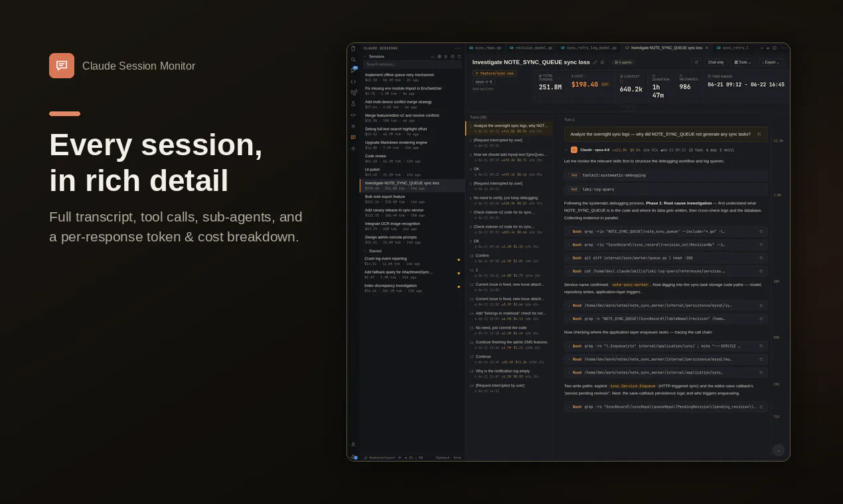Image resolution: width=843 pixels, height=504 pixels.
Task: Copy the git diff Bash command
Action: 761,258
